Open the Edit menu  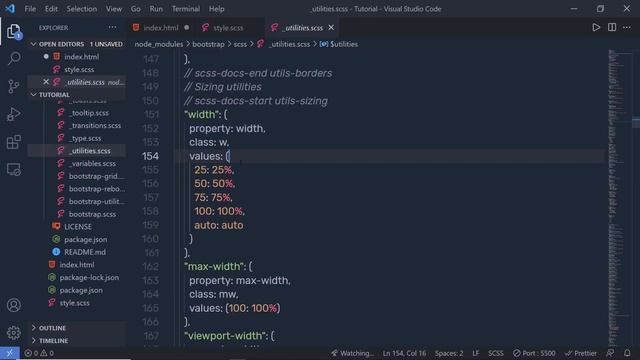[x=51, y=9]
